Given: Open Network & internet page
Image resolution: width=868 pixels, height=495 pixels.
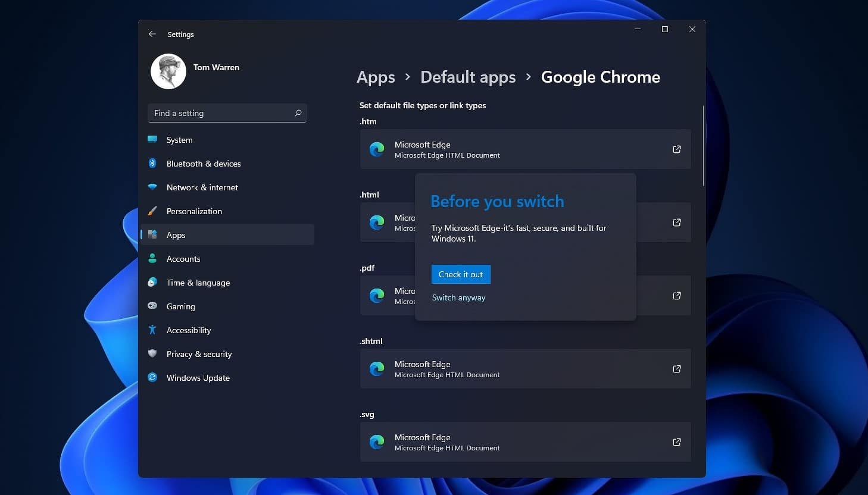Looking at the screenshot, I should pyautogui.click(x=227, y=187).
